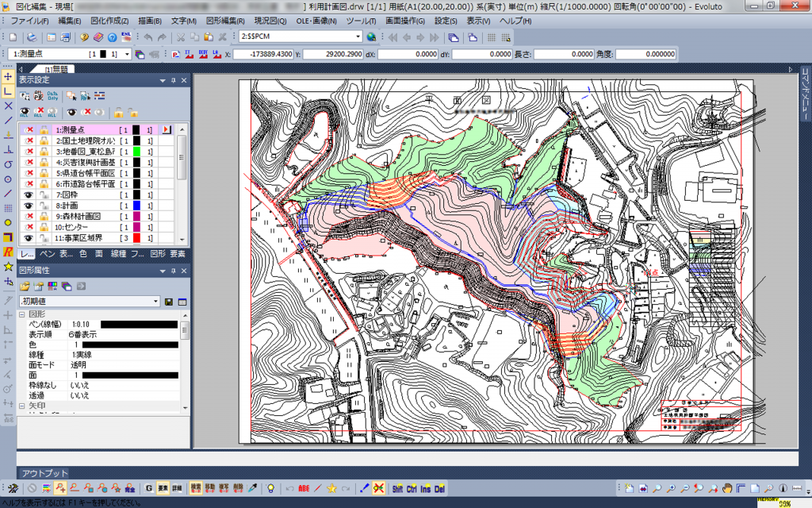Image resolution: width=812 pixels, height=508 pixels.
Task: Click the globe icon beside the SSPCM dropdown
Action: point(372,37)
